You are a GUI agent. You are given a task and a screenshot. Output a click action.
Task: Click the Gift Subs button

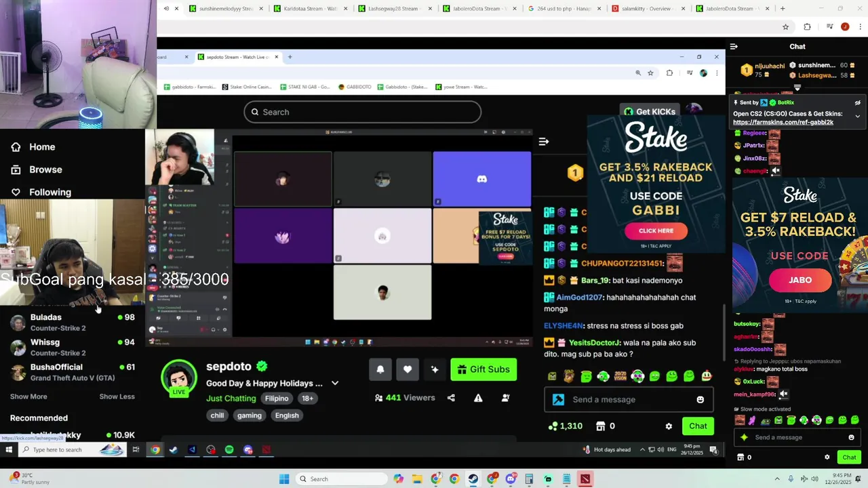tap(484, 369)
